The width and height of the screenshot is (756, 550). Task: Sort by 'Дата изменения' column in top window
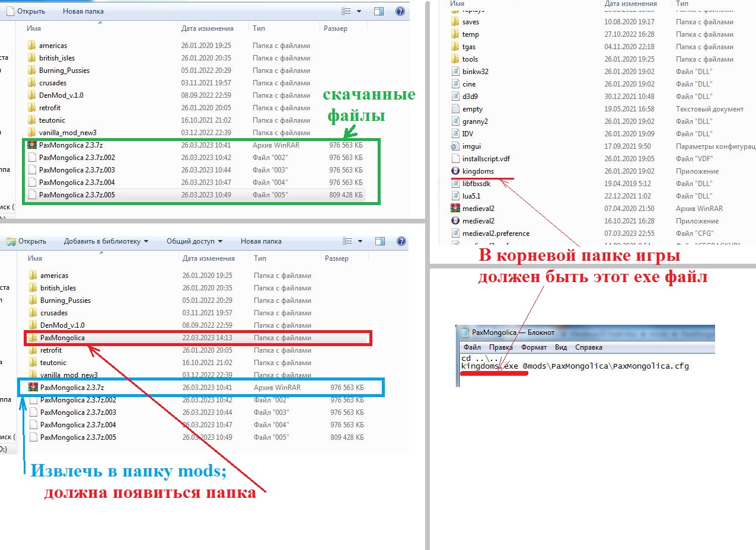208,28
